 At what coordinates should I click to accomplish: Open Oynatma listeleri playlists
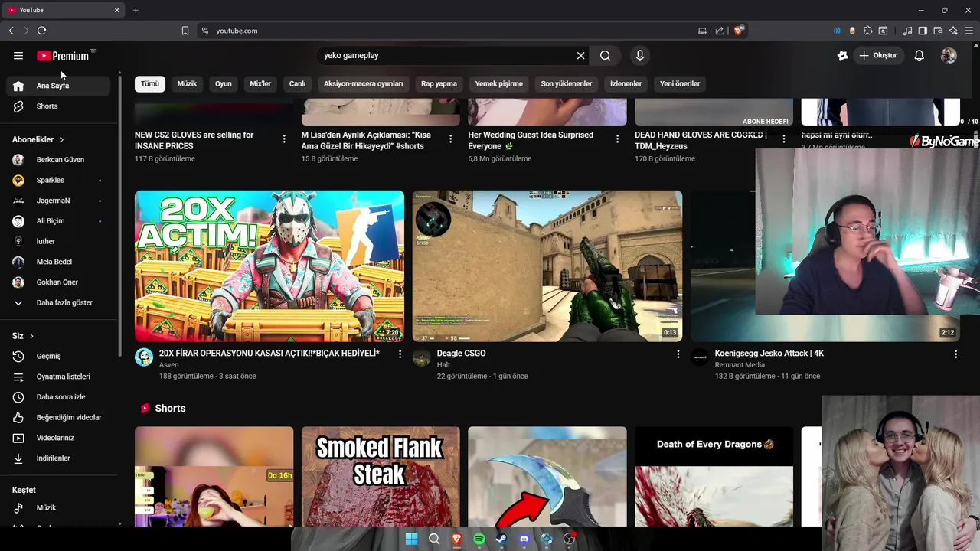click(59, 377)
